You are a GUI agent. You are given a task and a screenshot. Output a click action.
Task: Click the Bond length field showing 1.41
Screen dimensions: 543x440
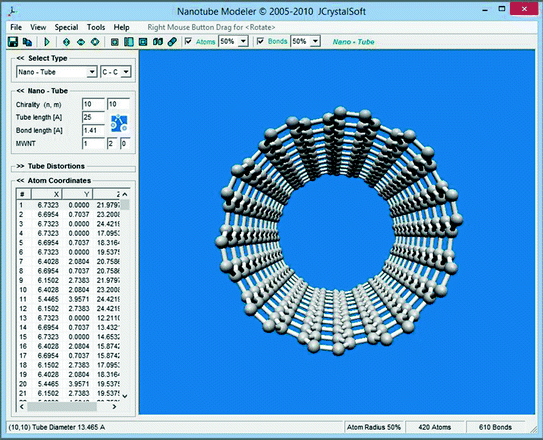(x=93, y=131)
